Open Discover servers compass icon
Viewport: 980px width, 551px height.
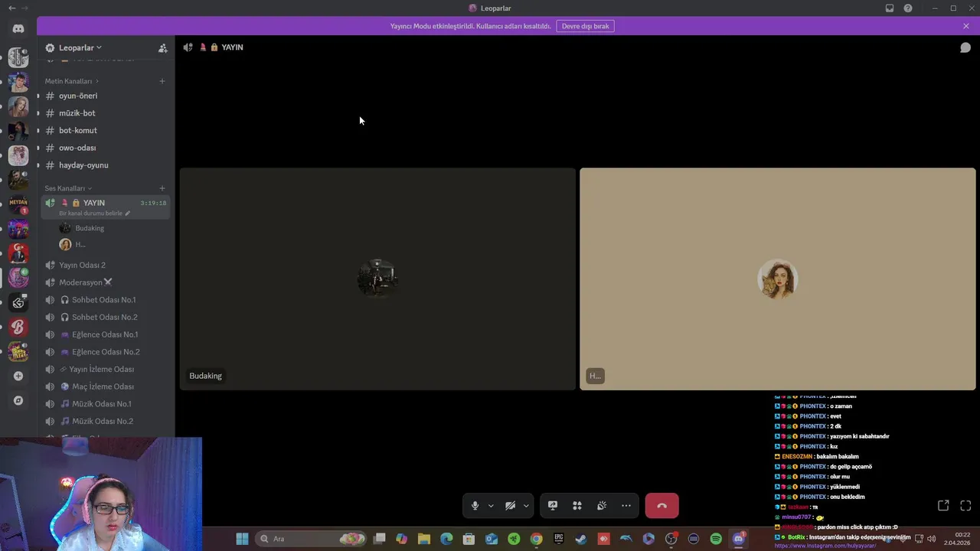tap(18, 400)
